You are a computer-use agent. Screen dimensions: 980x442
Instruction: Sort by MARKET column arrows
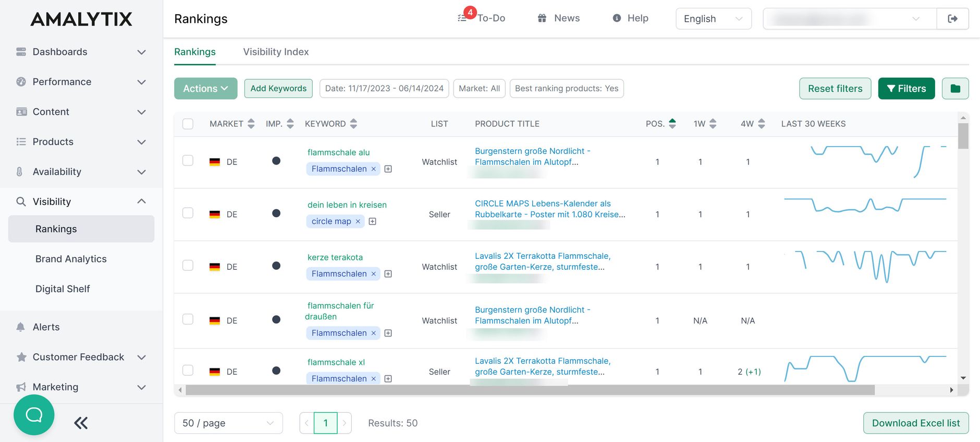click(251, 124)
